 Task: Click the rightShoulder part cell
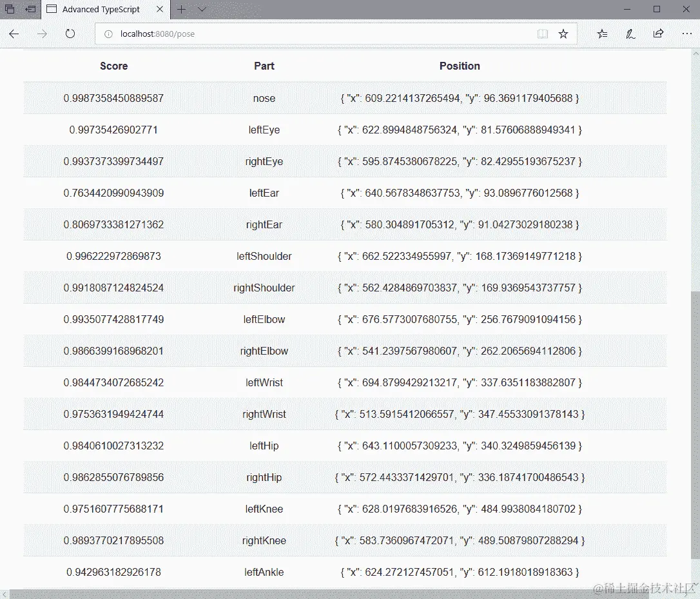264,288
